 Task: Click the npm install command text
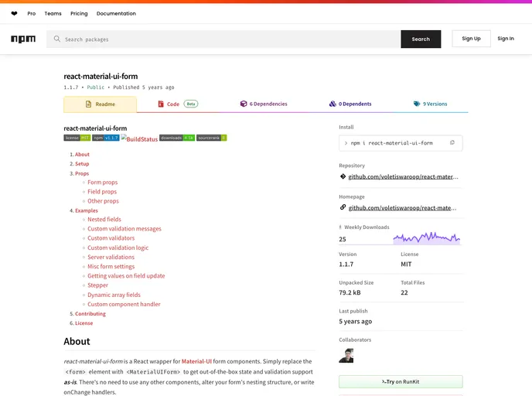[391, 143]
